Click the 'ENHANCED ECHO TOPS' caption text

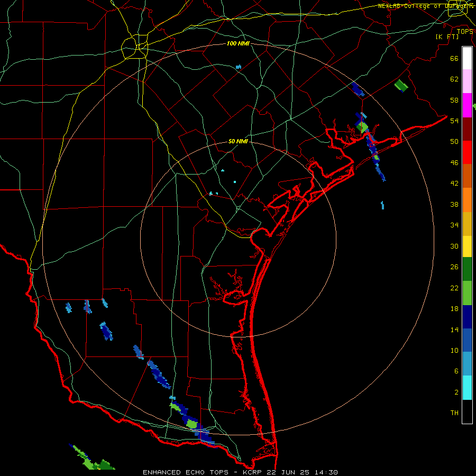[186, 472]
